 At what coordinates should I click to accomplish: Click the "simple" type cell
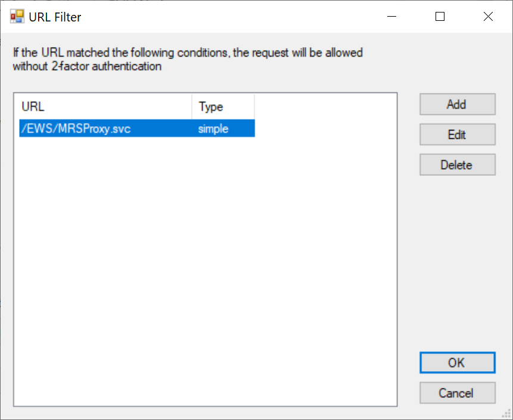pos(213,129)
